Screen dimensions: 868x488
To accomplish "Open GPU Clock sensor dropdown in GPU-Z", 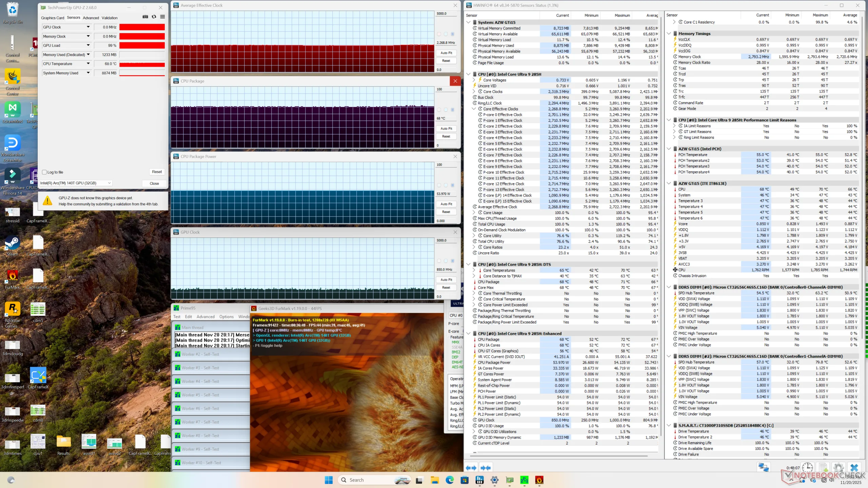I will tap(88, 27).
